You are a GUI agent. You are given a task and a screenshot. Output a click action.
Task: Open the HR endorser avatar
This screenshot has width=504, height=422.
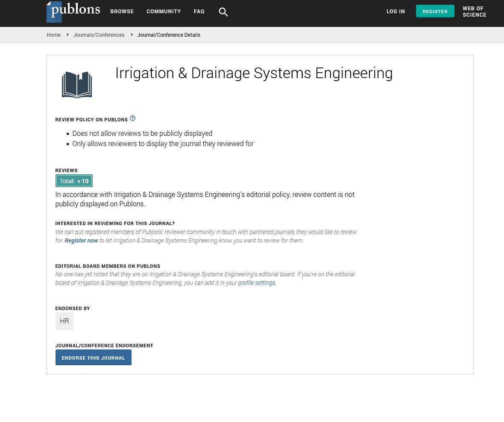point(64,321)
